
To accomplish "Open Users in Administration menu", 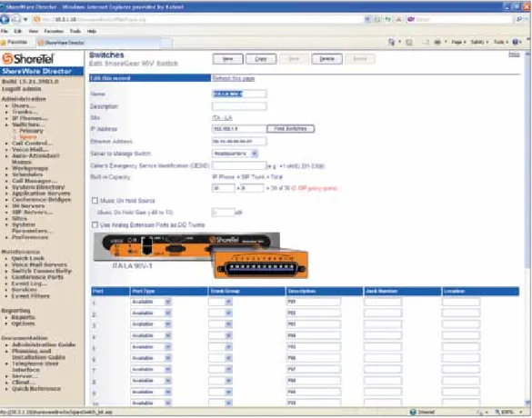I will tap(23, 105).
